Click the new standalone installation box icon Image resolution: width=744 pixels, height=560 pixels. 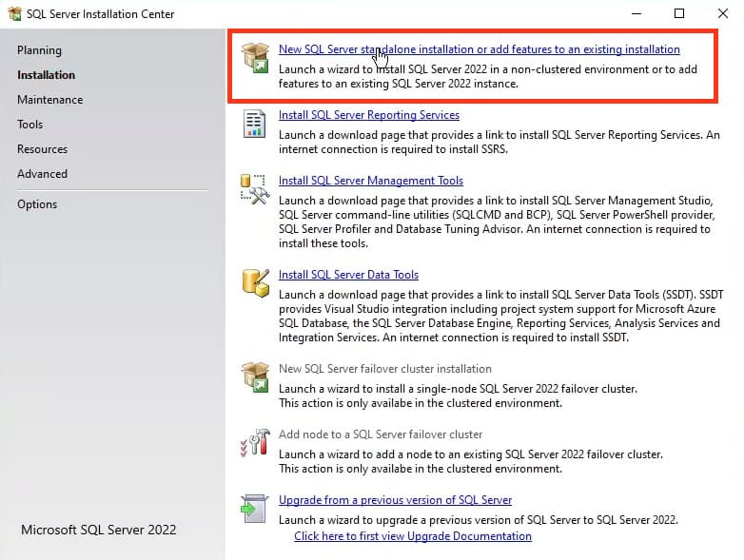(255, 56)
